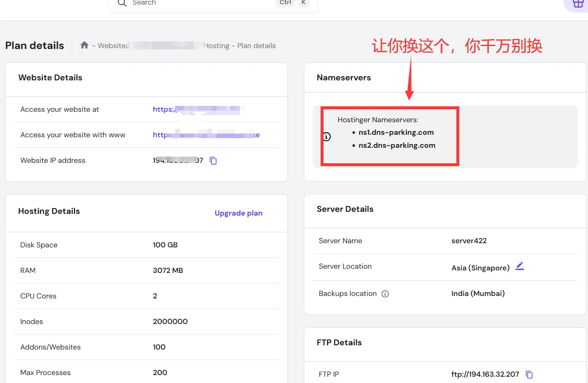Select the ns1.dns-parking.com nameserver text
Image resolution: width=588 pixels, height=383 pixels.
tap(396, 132)
